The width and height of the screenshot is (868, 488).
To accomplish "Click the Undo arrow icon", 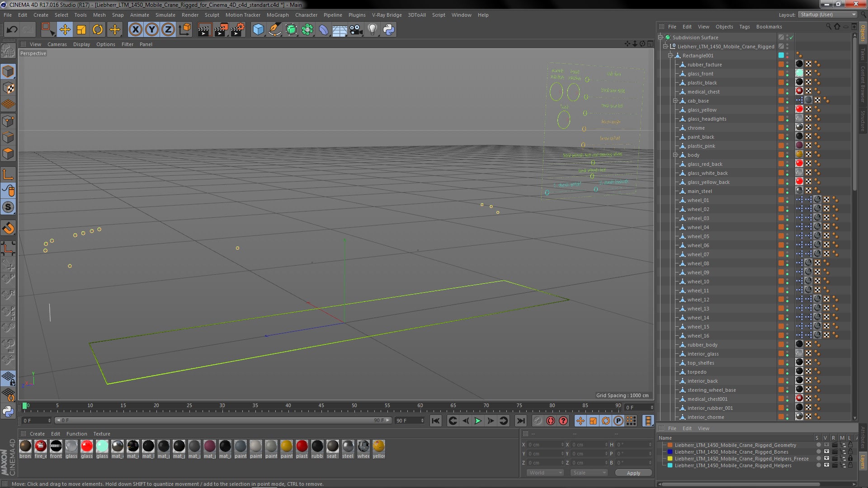I will pyautogui.click(x=12, y=30).
